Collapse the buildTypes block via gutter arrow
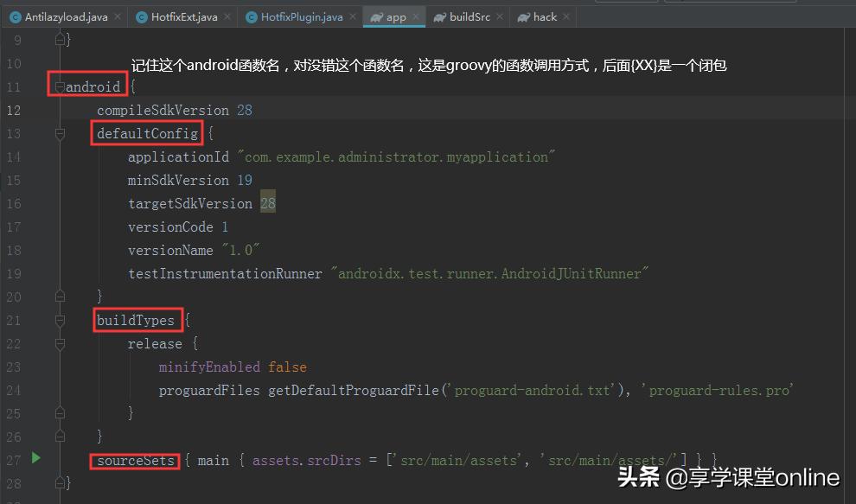The height and width of the screenshot is (504, 856). click(x=59, y=320)
